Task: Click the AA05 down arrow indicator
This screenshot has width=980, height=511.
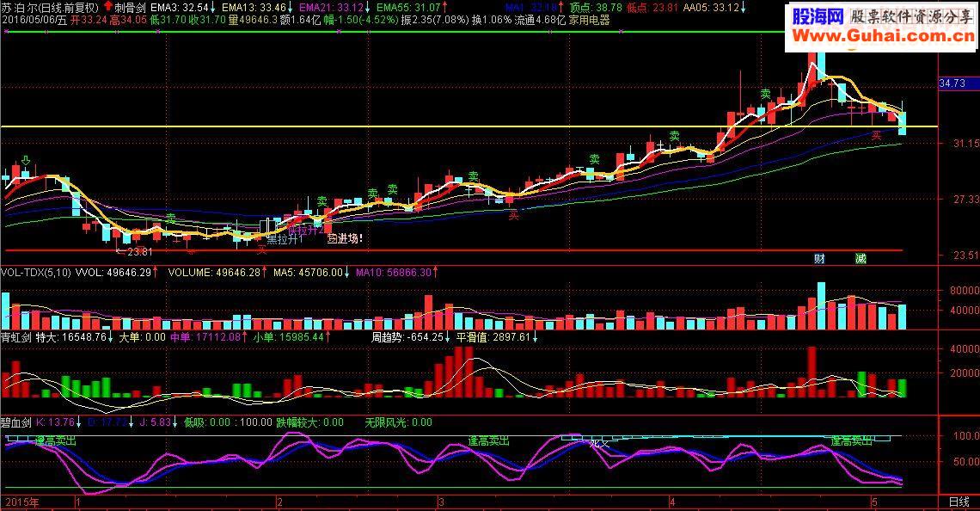Action: 743,8
